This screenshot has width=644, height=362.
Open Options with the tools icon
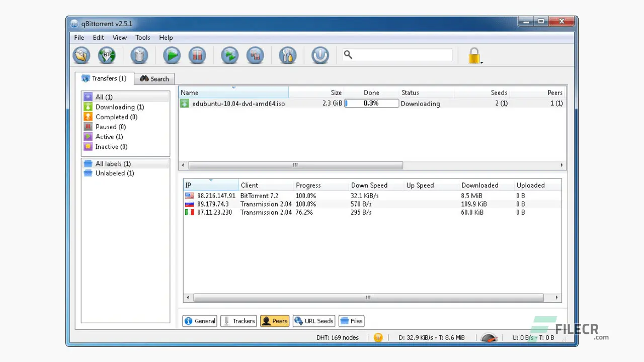click(x=288, y=55)
